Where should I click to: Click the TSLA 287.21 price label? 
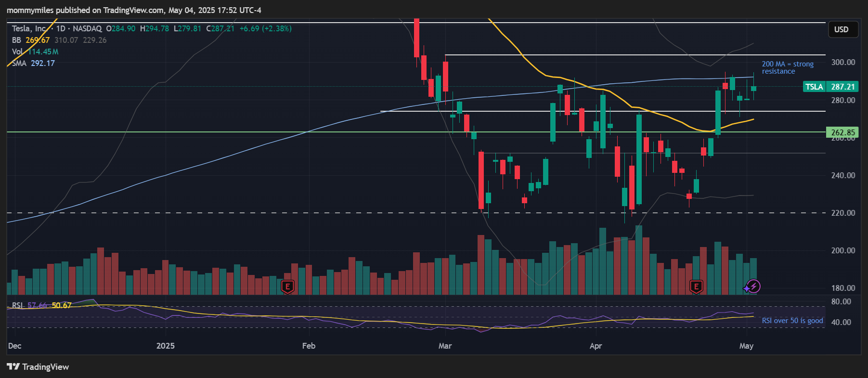(x=830, y=87)
